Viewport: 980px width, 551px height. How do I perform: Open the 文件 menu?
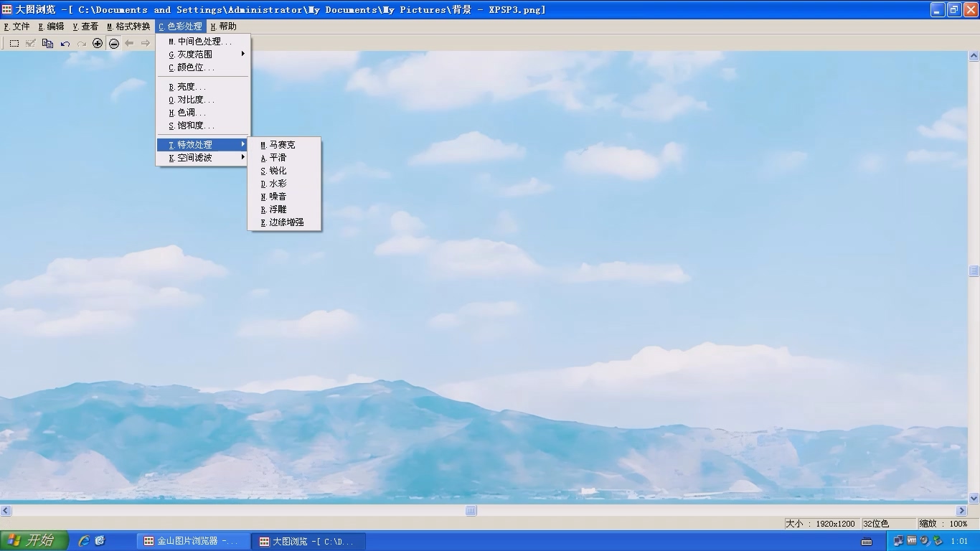(x=17, y=27)
